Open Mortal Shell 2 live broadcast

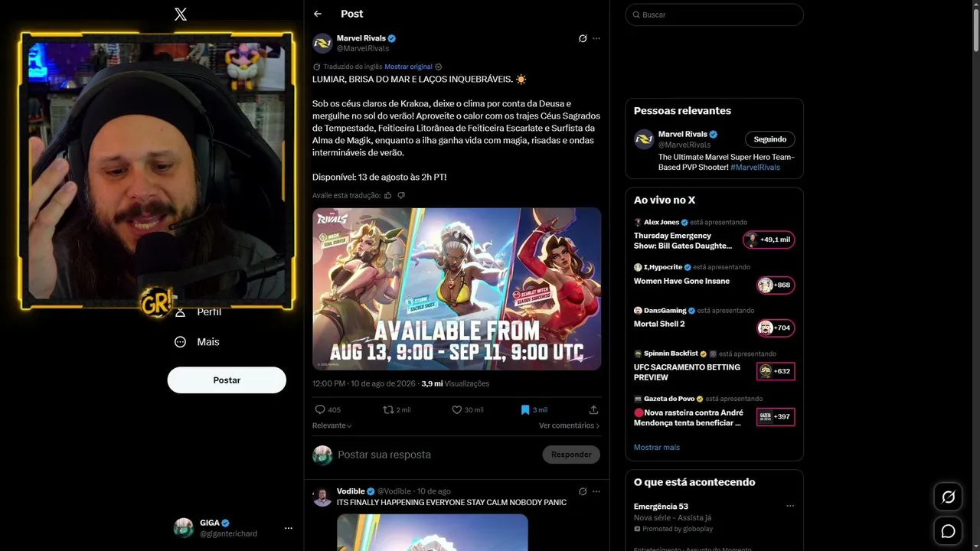click(x=658, y=324)
